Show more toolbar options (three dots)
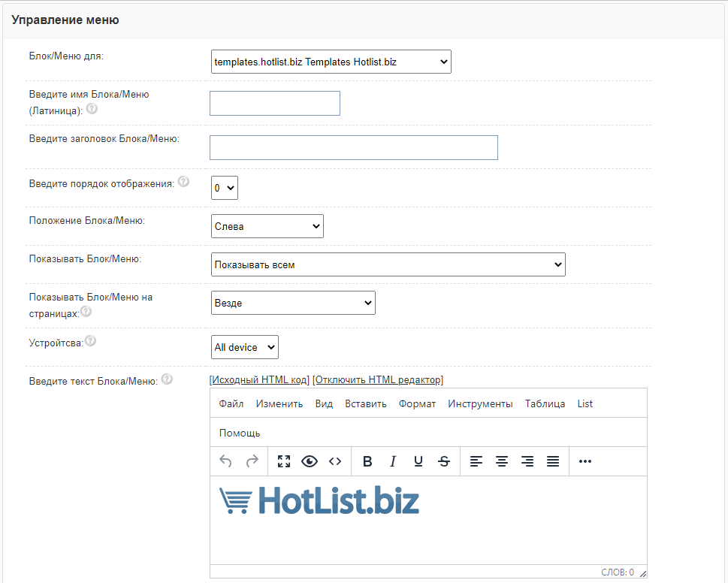 click(x=585, y=461)
